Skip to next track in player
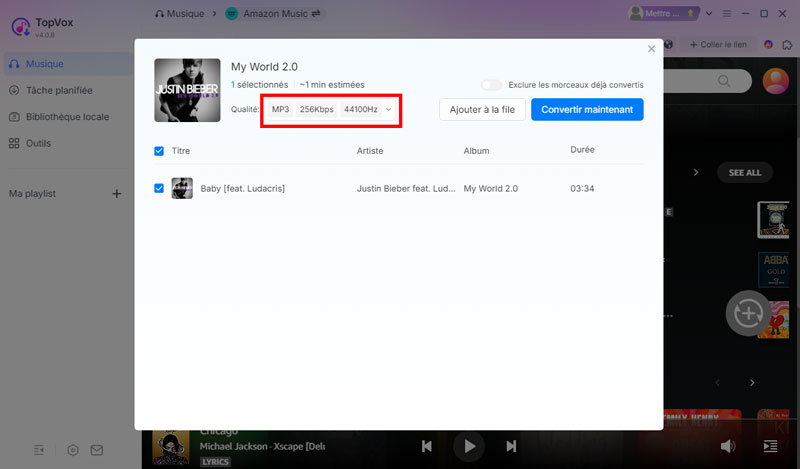This screenshot has width=800, height=469. click(511, 446)
